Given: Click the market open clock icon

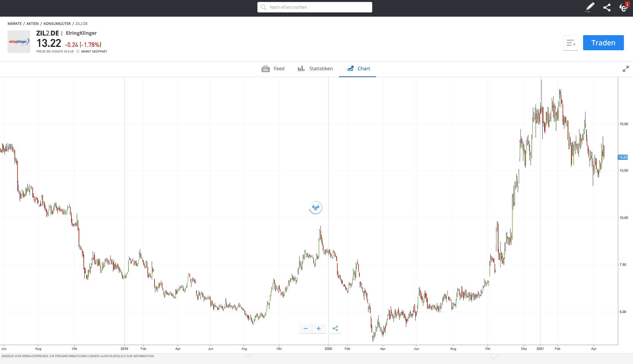Looking at the screenshot, I should (x=78, y=51).
